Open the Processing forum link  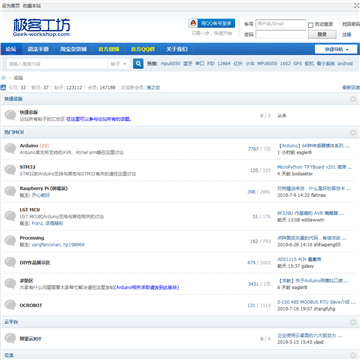point(32,238)
